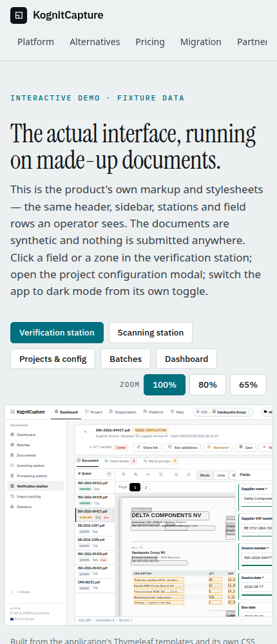
Task: Click the fit-width arrows icon in viewer toolbar
Action: (148, 474)
